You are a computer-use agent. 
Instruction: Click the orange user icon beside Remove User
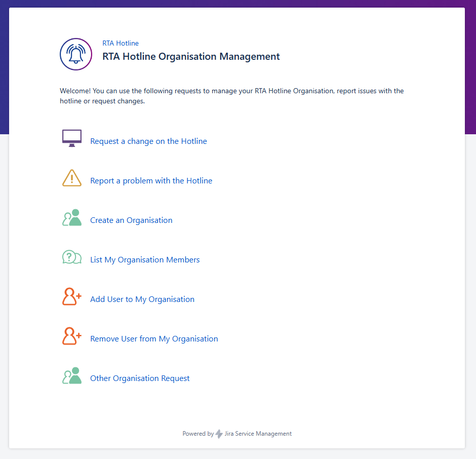click(x=72, y=336)
